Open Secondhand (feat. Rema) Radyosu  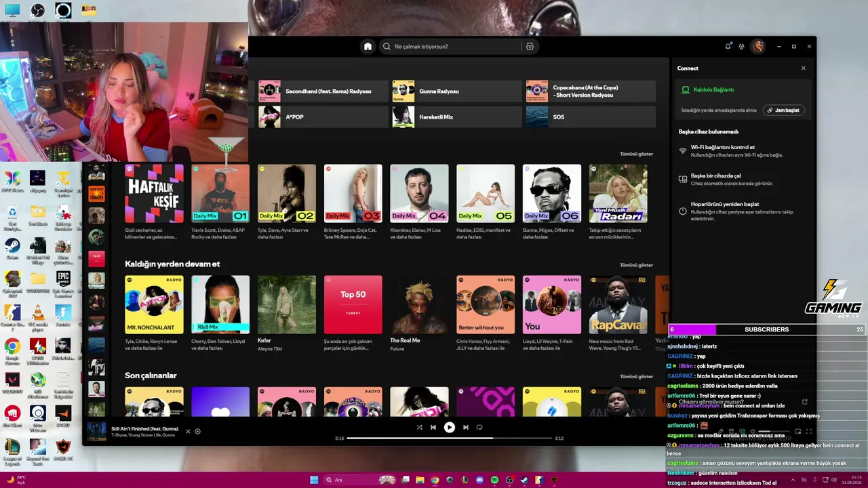(322, 91)
